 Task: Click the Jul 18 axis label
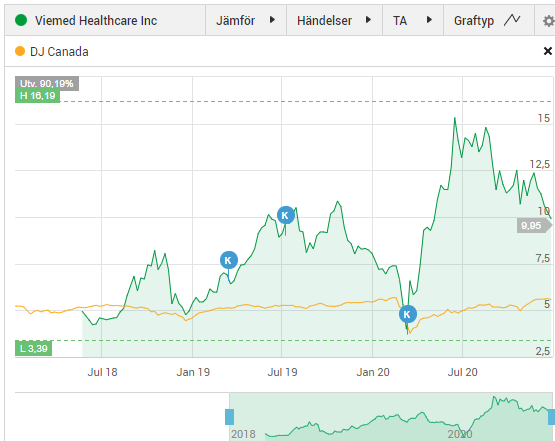[x=102, y=372]
